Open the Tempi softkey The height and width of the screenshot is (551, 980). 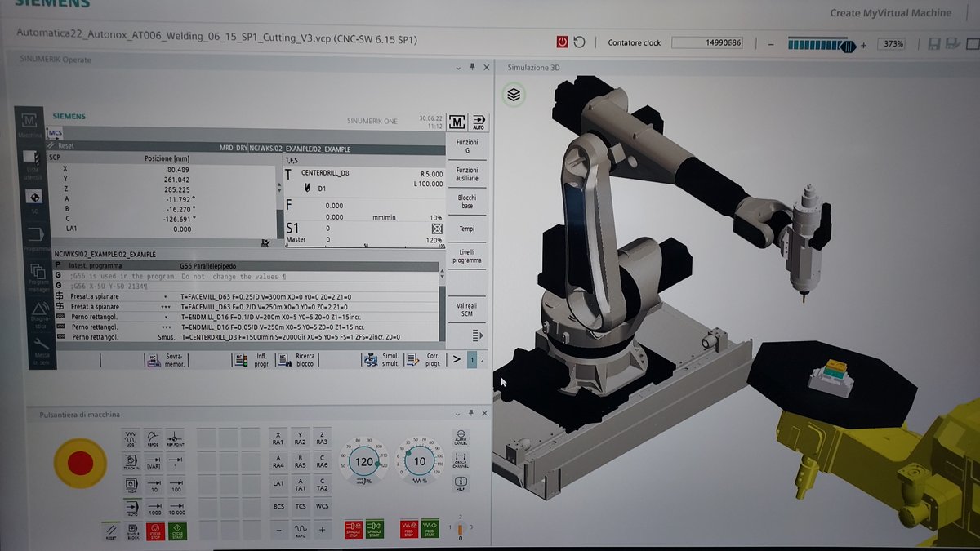(x=466, y=229)
